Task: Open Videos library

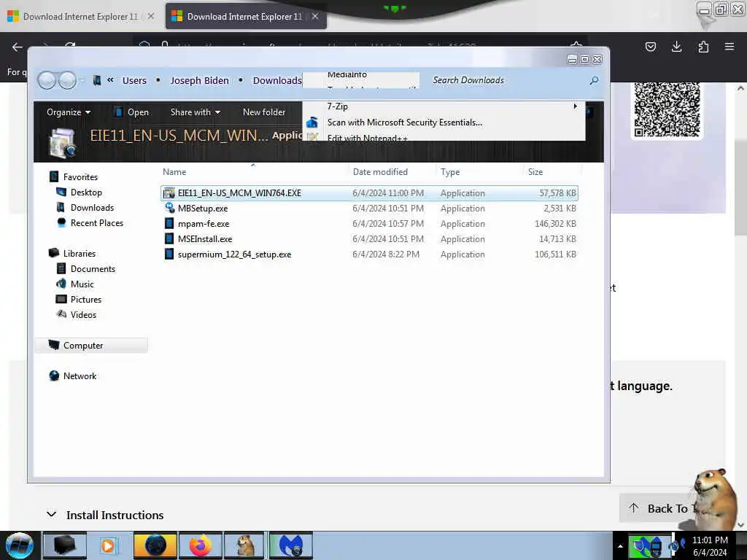Action: (83, 314)
